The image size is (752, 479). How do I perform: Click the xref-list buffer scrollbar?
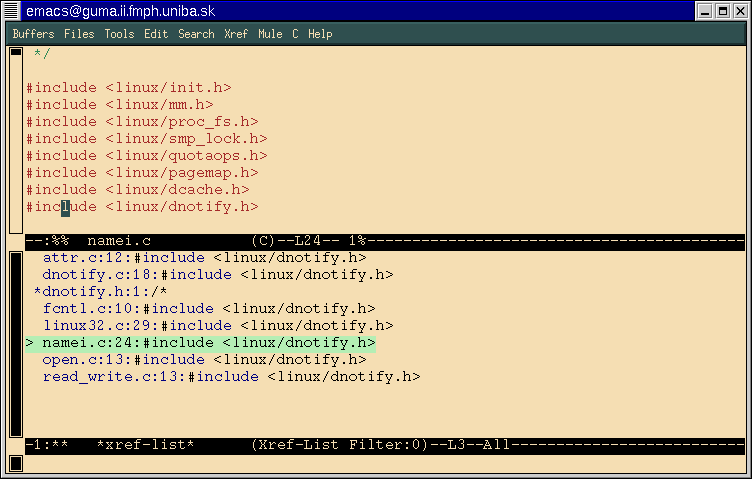(16, 344)
